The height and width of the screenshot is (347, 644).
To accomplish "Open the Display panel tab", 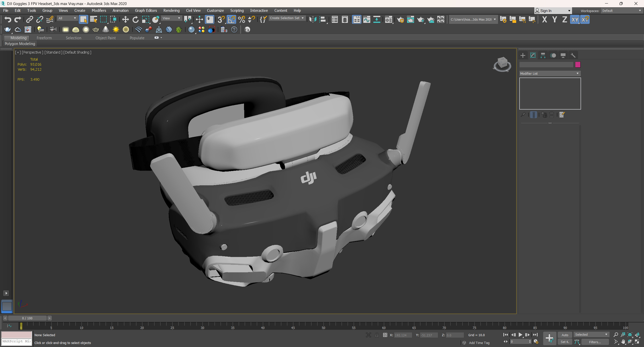I will point(563,55).
